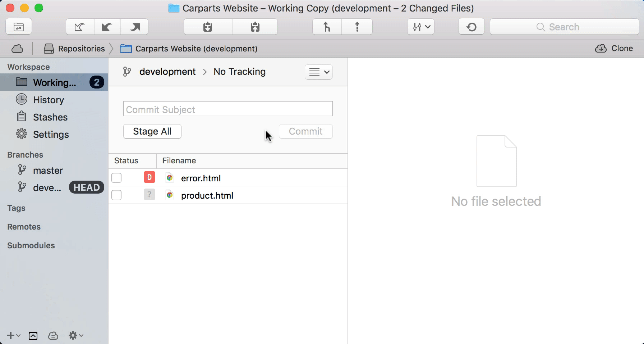The width and height of the screenshot is (644, 344).
Task: Click the Rebase toolbar icon
Action: tap(357, 27)
